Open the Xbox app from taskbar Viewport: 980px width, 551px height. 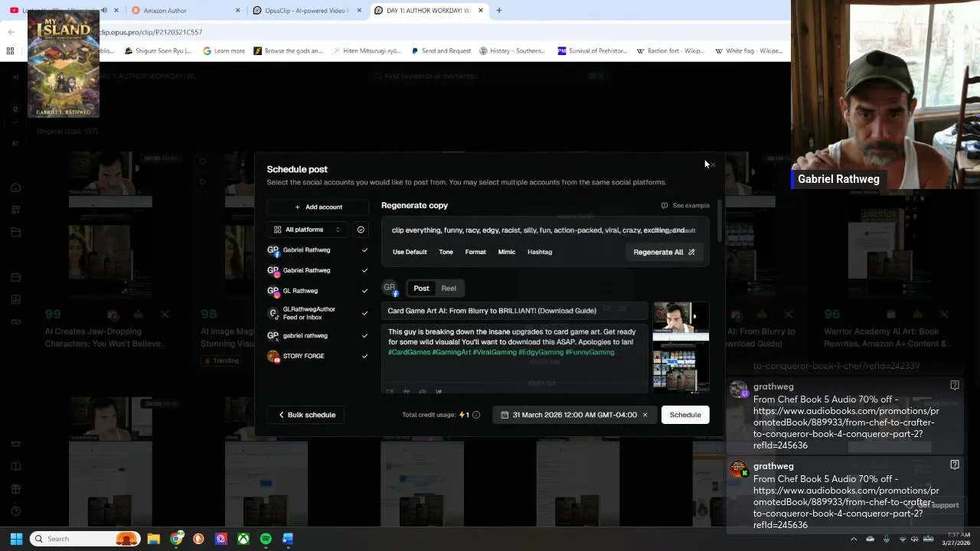click(x=243, y=539)
